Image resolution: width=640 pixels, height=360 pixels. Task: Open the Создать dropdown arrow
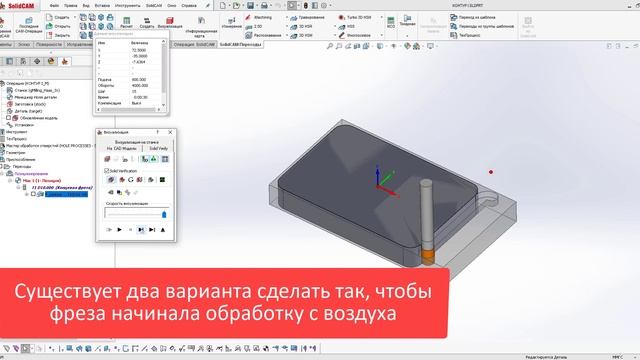point(75,17)
